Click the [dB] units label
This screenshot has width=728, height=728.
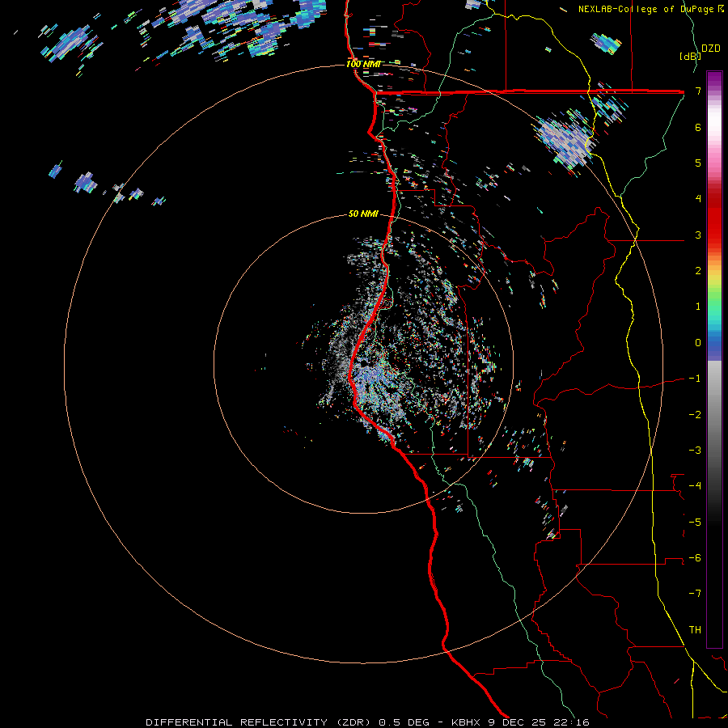coord(690,56)
